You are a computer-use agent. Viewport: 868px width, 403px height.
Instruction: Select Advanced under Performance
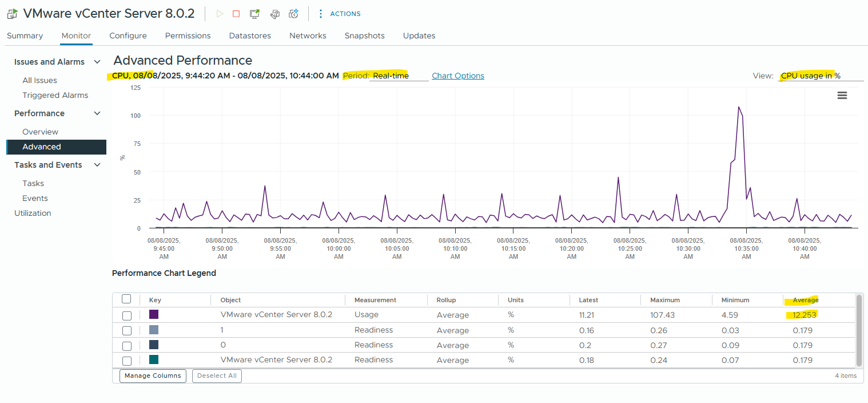(x=56, y=147)
